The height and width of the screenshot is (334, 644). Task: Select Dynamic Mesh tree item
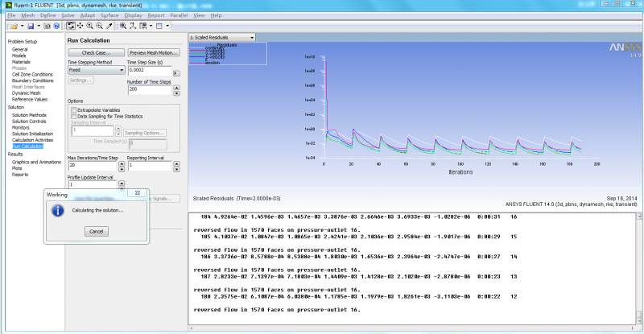click(27, 93)
